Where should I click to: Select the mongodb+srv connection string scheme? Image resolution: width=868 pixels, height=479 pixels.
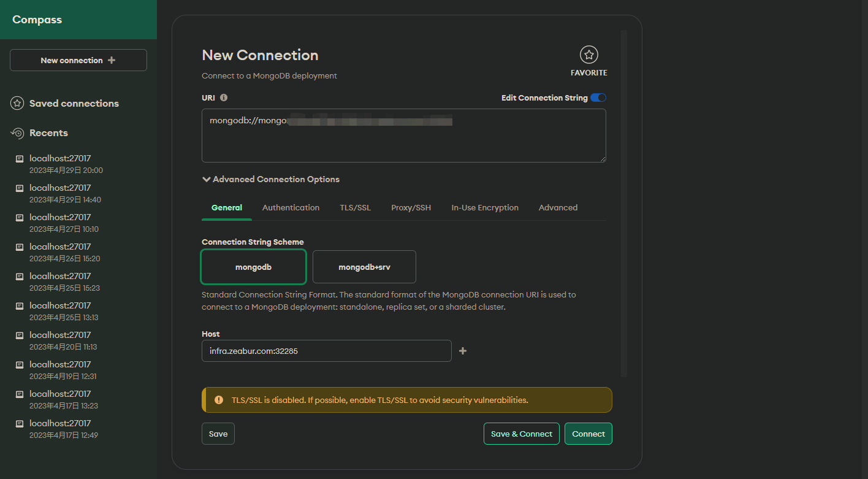(364, 267)
